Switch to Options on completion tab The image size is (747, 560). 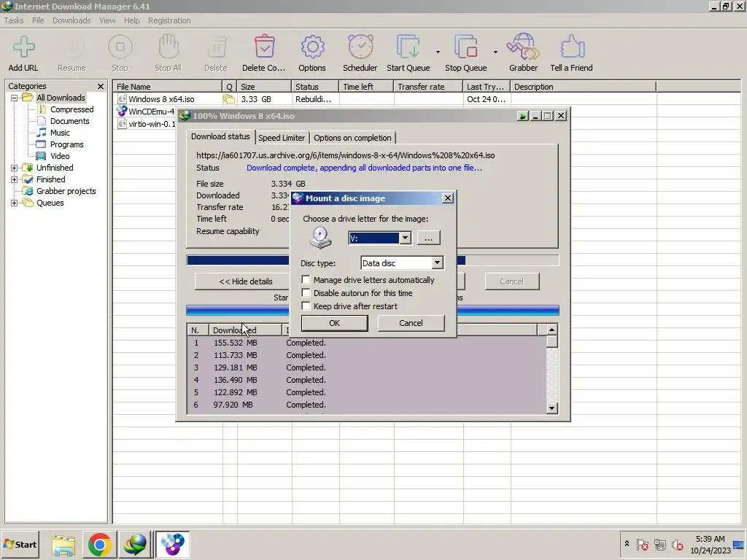click(x=352, y=138)
